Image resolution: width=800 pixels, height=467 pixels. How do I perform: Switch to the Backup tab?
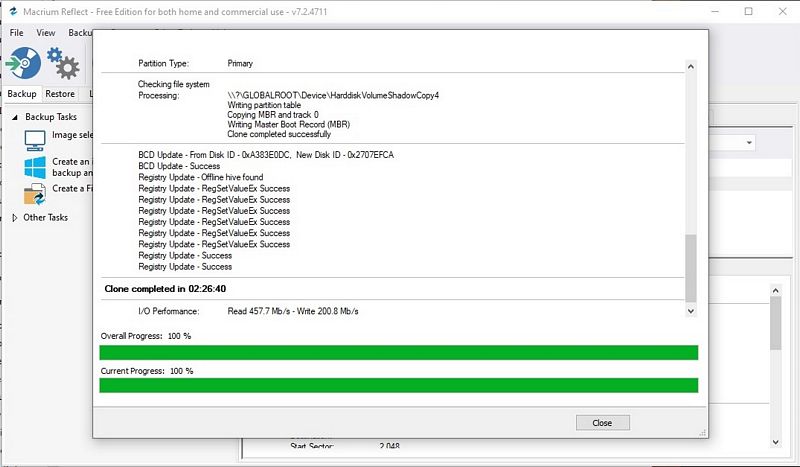tap(22, 94)
